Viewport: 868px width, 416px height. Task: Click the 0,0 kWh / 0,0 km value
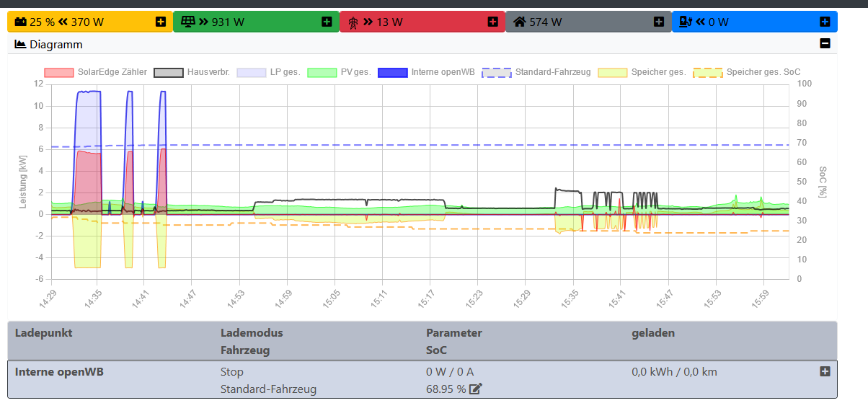[674, 372]
